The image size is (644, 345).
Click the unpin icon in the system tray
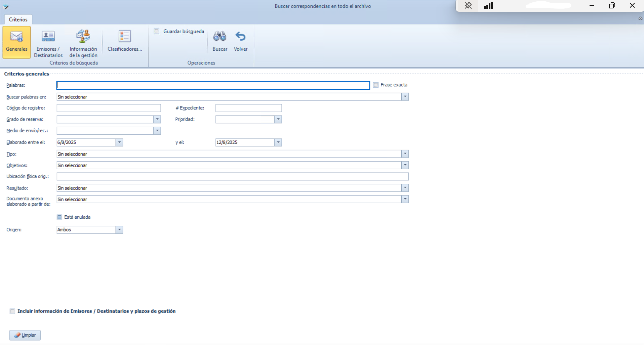click(x=469, y=5)
